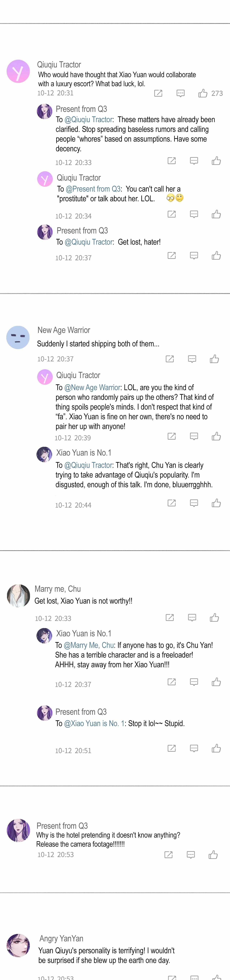This screenshot has width=230, height=980.
Task: Like the "Get lost, hater!" reply
Action: pos(216,255)
